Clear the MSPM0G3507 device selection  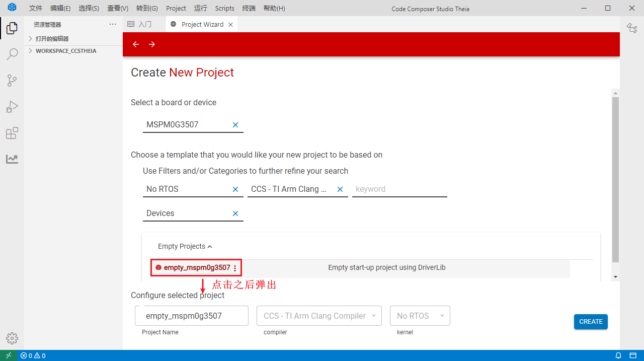pyautogui.click(x=235, y=125)
